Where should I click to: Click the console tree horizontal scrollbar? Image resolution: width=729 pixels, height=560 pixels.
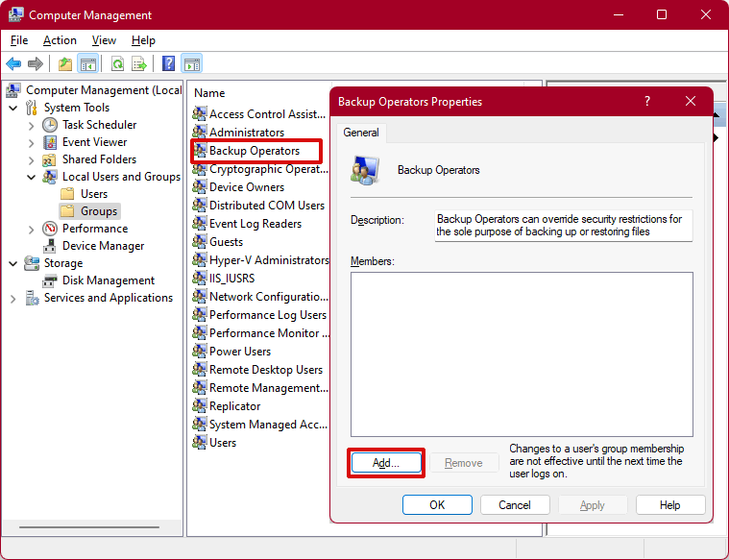click(x=89, y=527)
